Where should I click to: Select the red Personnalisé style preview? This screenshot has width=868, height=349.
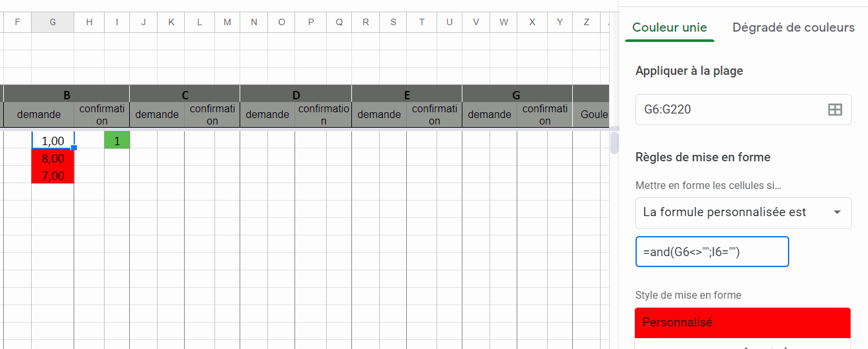(x=742, y=322)
